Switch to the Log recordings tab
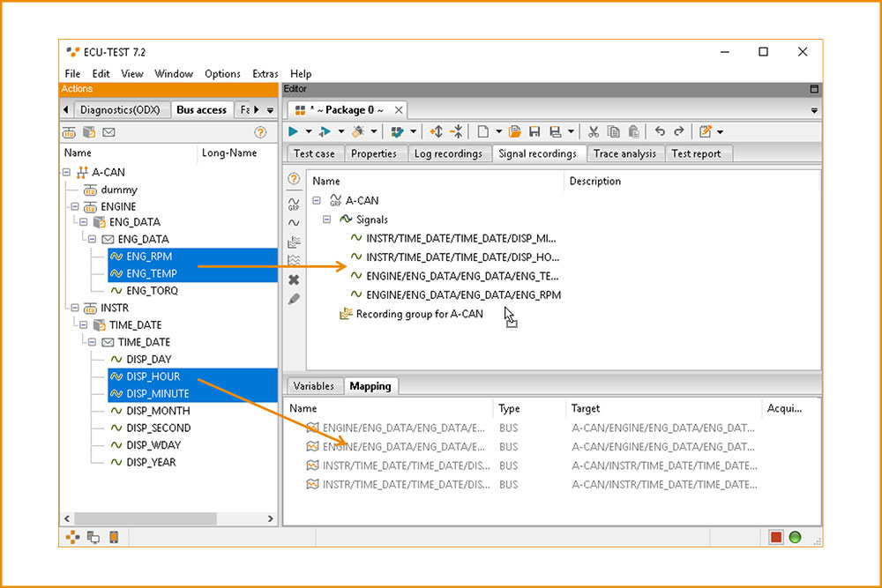This screenshot has height=588, width=882. coord(448,153)
